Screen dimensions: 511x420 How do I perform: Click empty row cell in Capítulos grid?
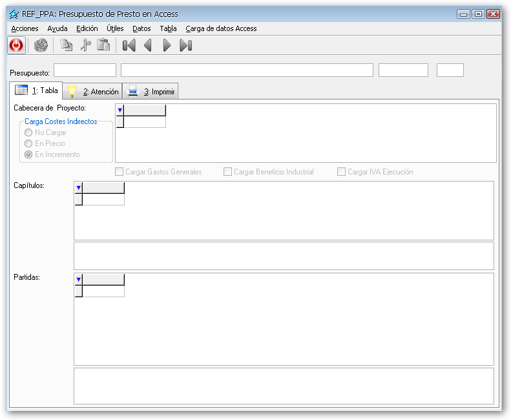[x=103, y=199]
